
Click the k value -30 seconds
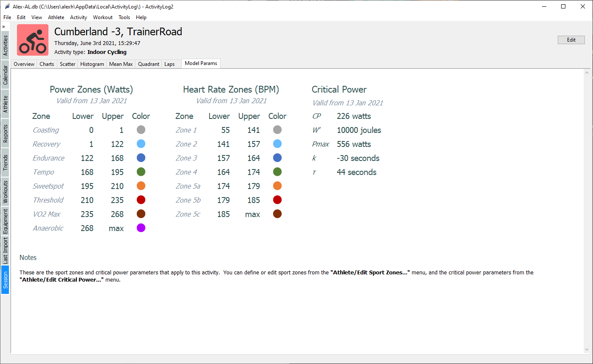pyautogui.click(x=358, y=158)
